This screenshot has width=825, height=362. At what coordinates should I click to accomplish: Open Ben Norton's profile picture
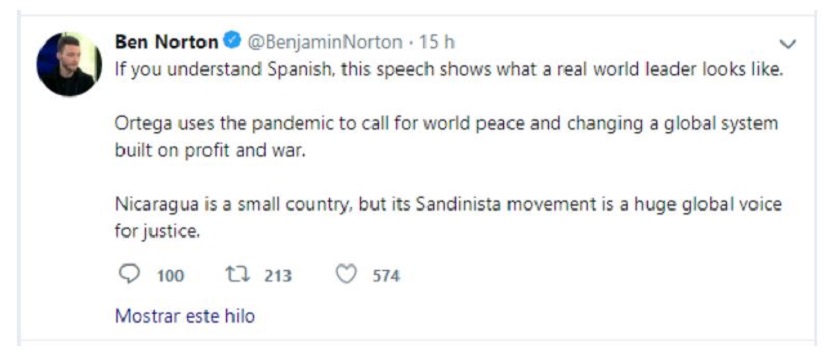coord(69,64)
